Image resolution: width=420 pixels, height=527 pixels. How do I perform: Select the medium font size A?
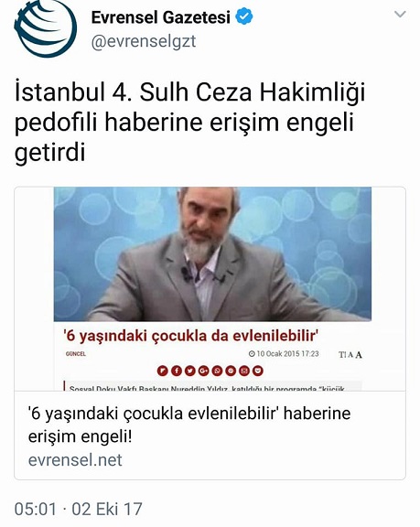[350, 355]
